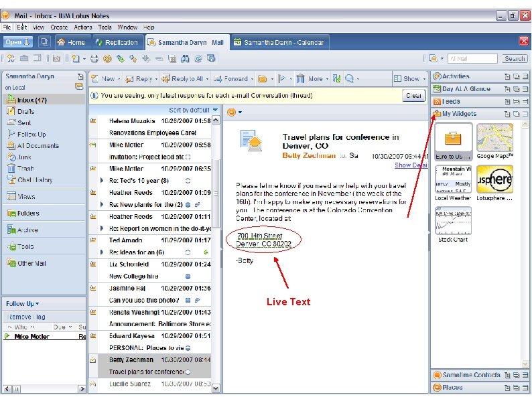532x399 pixels.
Task: Open the Home tab
Action: coord(71,42)
